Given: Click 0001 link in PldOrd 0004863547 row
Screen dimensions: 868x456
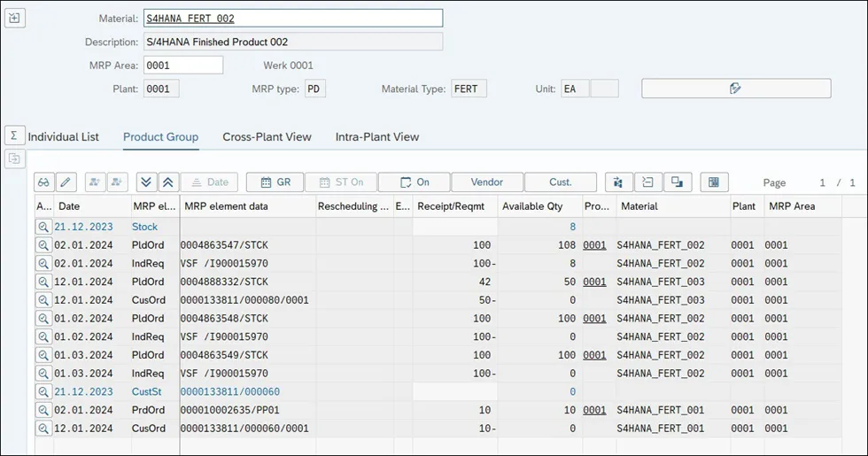Looking at the screenshot, I should click(x=594, y=245).
